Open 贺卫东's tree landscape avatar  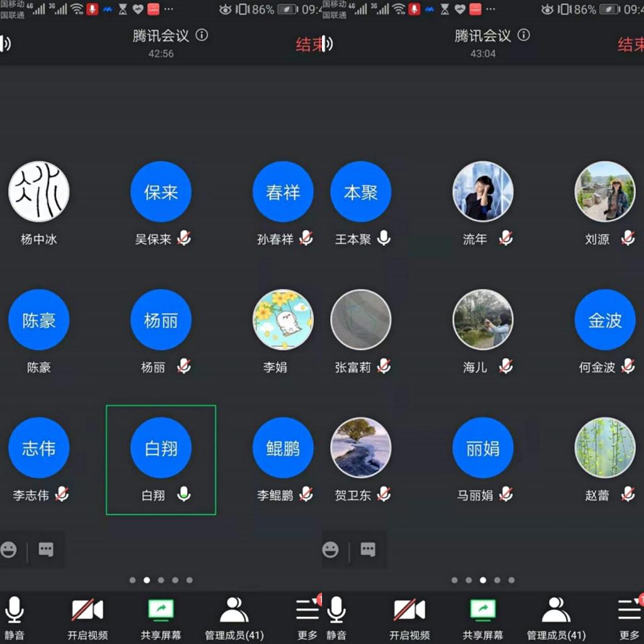pyautogui.click(x=361, y=448)
